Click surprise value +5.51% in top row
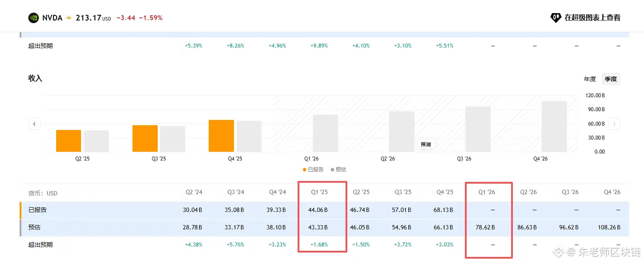 [x=444, y=46]
